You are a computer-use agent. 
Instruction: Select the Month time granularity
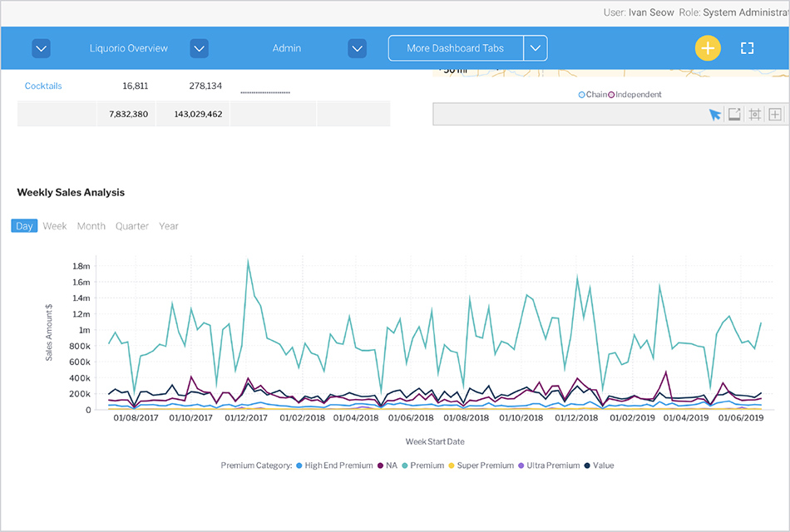(91, 226)
